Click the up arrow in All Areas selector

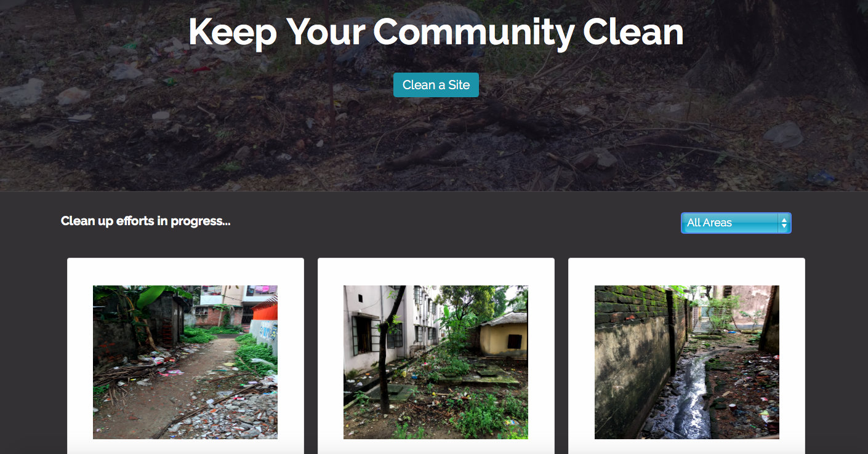point(784,219)
